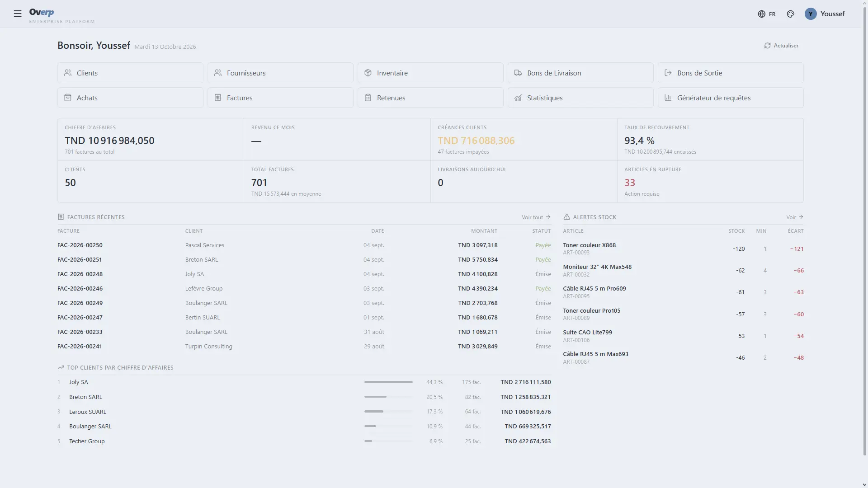The image size is (868, 488).
Task: Click Voir link in Alertes Stock
Action: tap(795, 217)
